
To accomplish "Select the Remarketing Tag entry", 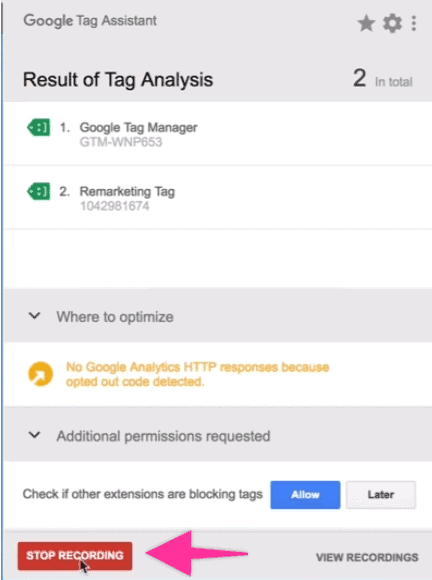I will point(217,198).
